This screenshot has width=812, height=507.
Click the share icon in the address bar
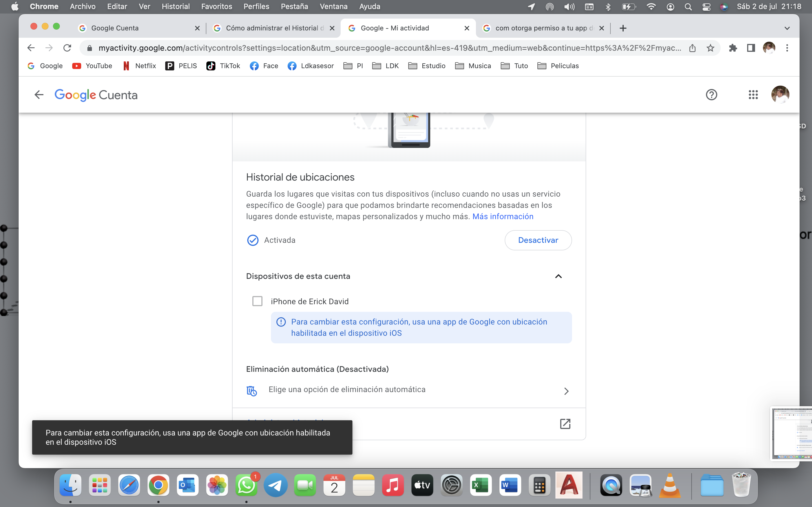[692, 48]
